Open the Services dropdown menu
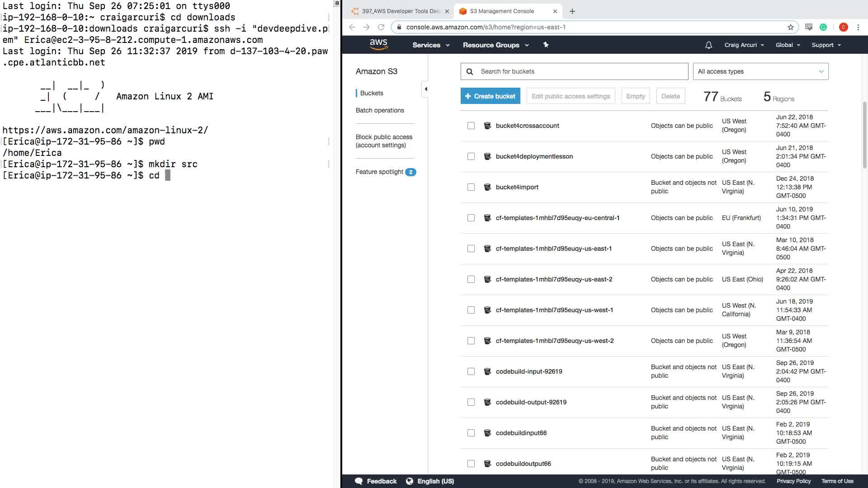Screen dimensions: 868x488 pyautogui.click(x=430, y=45)
